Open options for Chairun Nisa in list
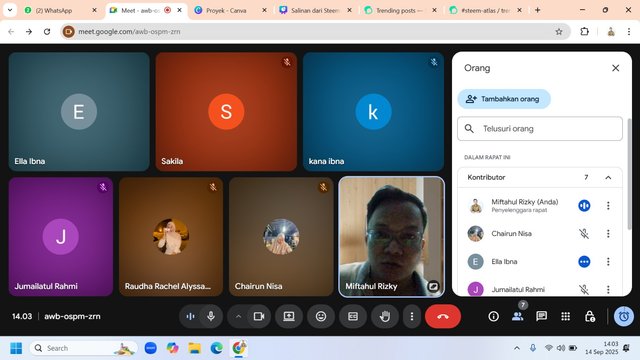The height and width of the screenshot is (360, 640). click(608, 234)
